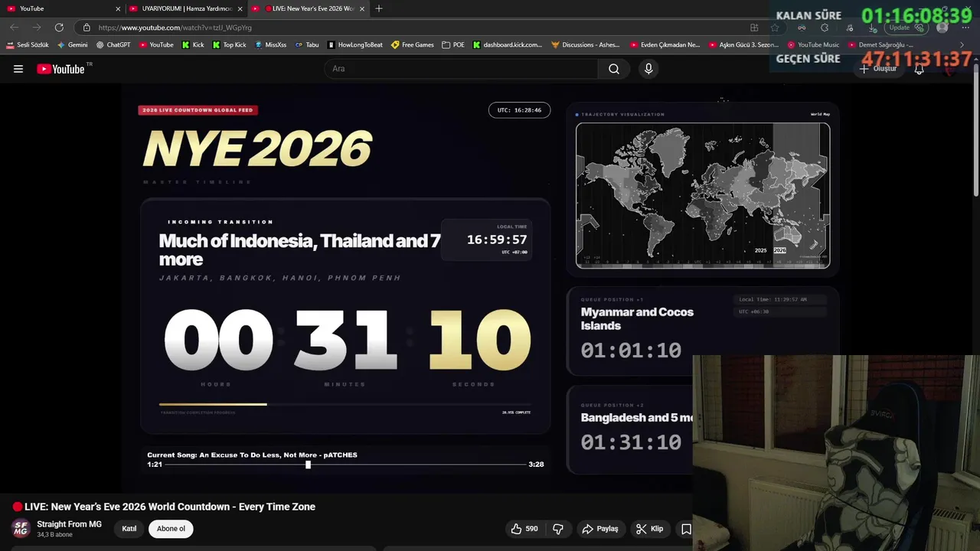Go forward with the browser forward arrow
The height and width of the screenshot is (551, 980).
coord(36,28)
